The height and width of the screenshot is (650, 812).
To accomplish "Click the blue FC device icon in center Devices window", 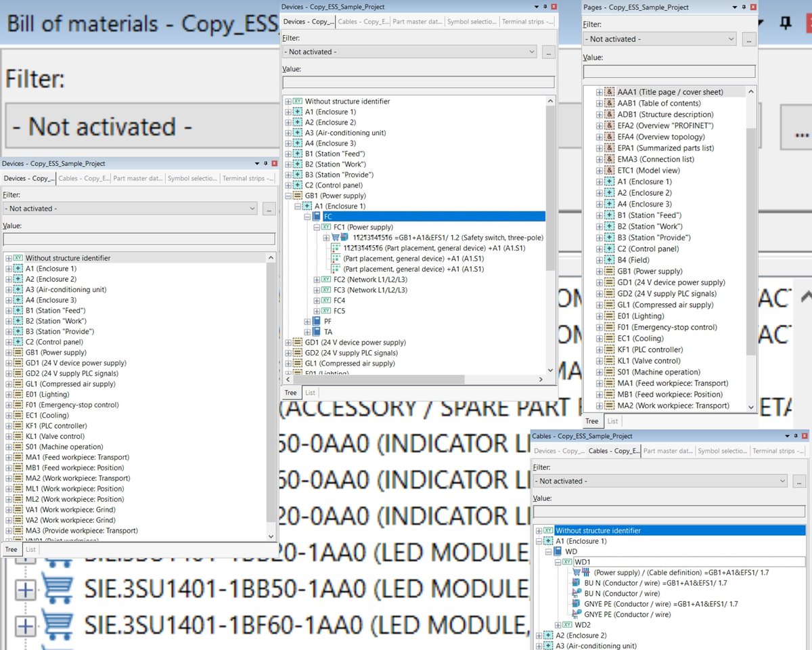I will point(317,217).
